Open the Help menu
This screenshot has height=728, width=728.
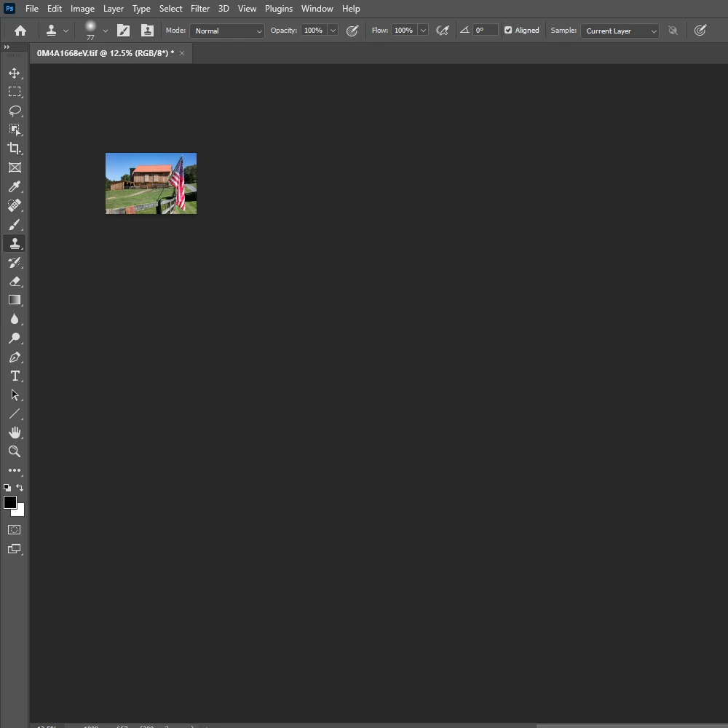click(x=351, y=8)
